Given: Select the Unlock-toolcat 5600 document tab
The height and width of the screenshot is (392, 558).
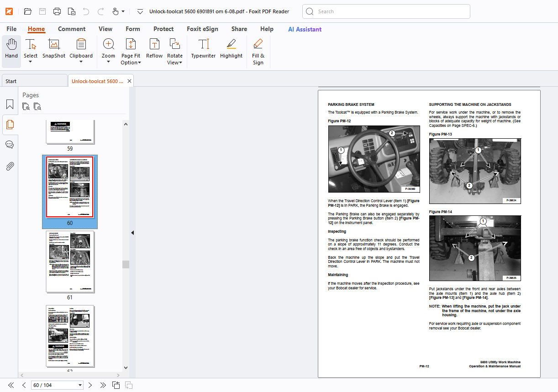Looking at the screenshot, I should (x=97, y=81).
